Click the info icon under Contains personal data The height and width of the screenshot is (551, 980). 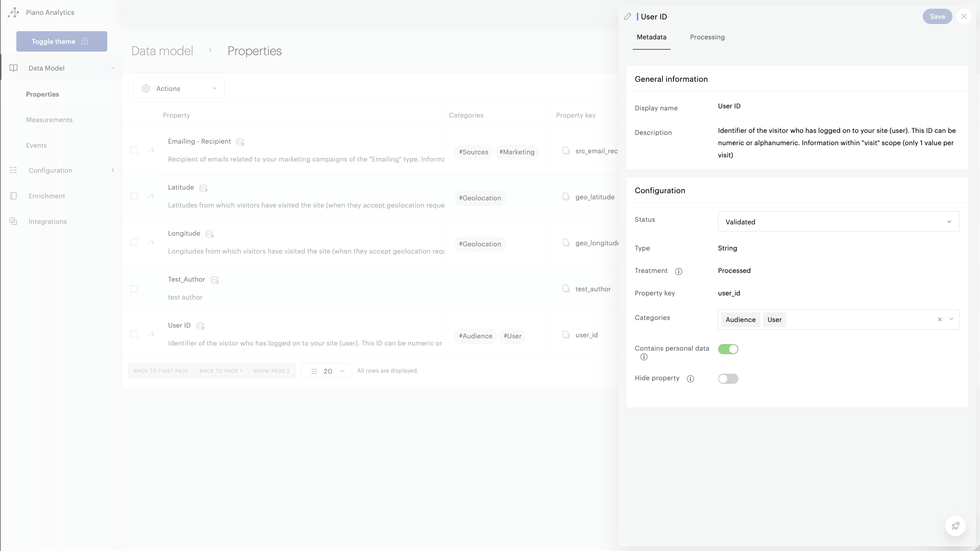coord(644,357)
